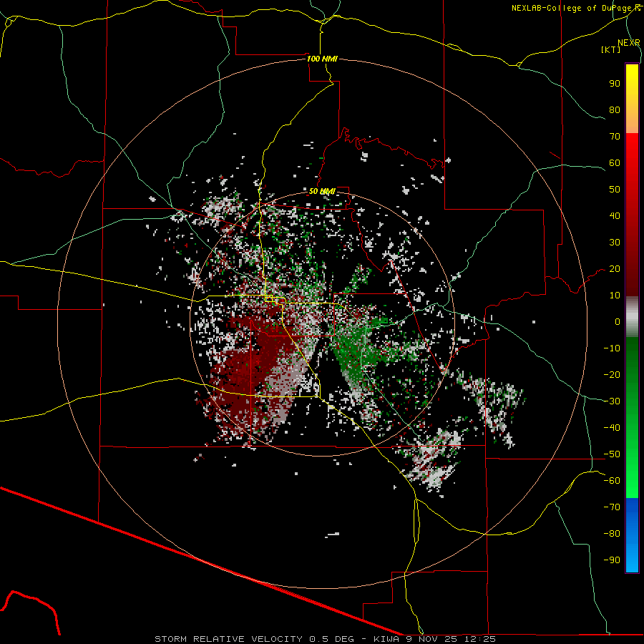Click the -50 value on the velocity scale
Screen dimensions: 644x644
pos(612,454)
